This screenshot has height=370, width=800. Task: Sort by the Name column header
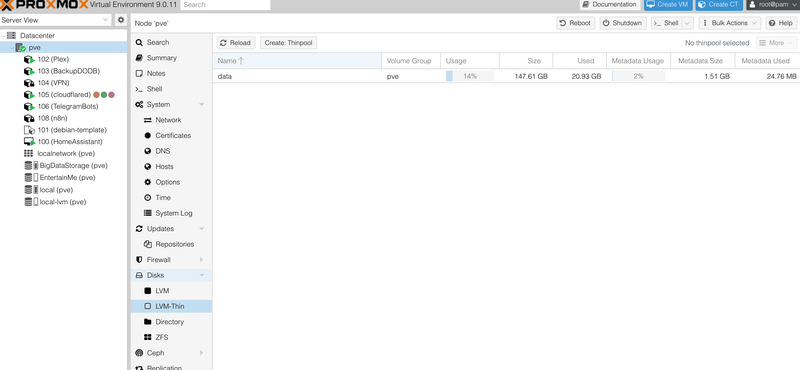click(x=297, y=61)
